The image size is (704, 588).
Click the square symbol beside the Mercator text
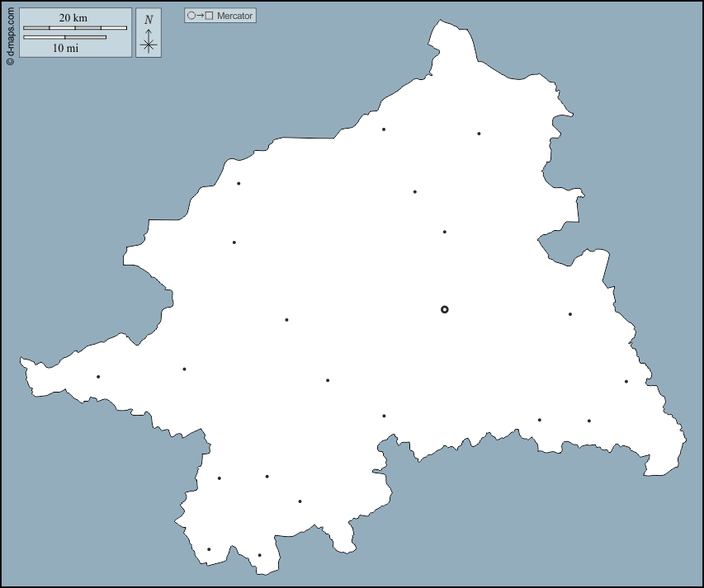210,16
